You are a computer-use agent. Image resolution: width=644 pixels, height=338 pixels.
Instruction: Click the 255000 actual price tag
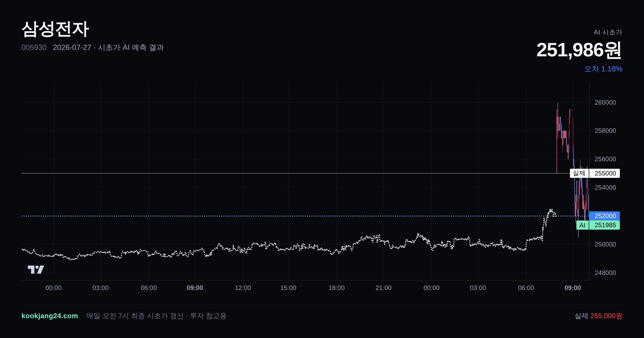point(605,173)
